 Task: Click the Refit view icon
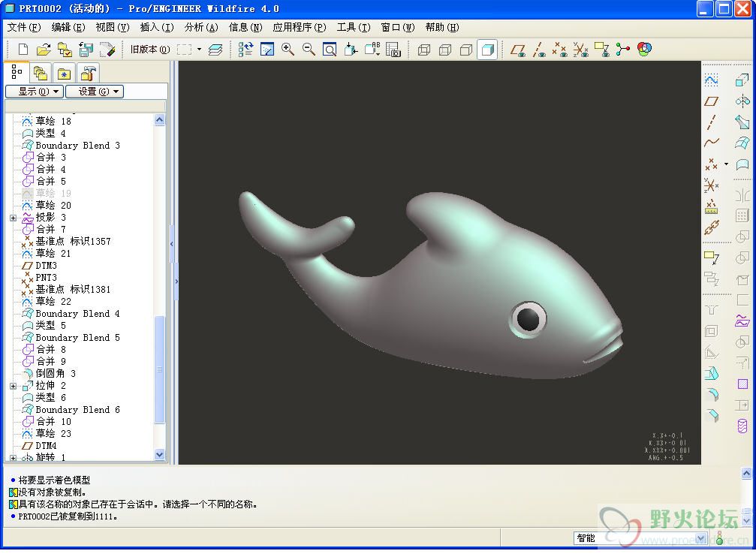tap(330, 50)
